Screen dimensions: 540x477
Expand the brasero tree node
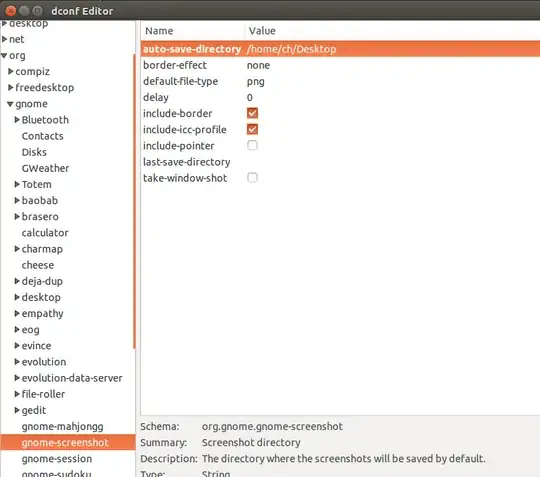point(17,217)
